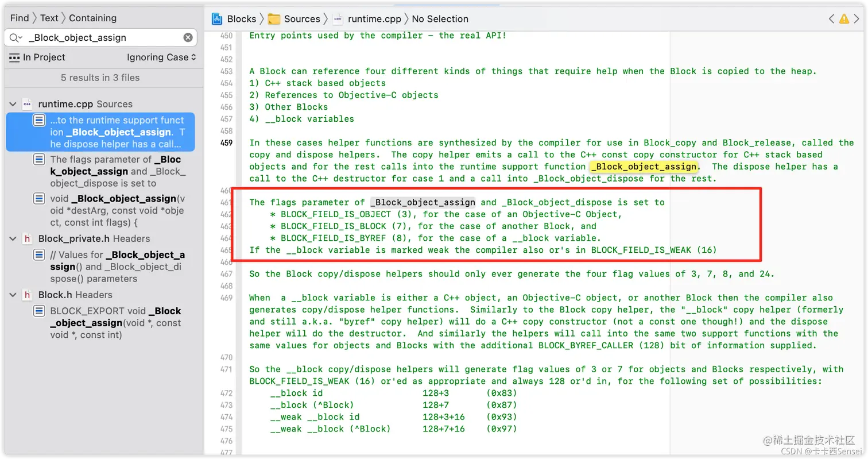Collapse the runtime.cpp results group
The height and width of the screenshot is (459, 868).
click(13, 105)
